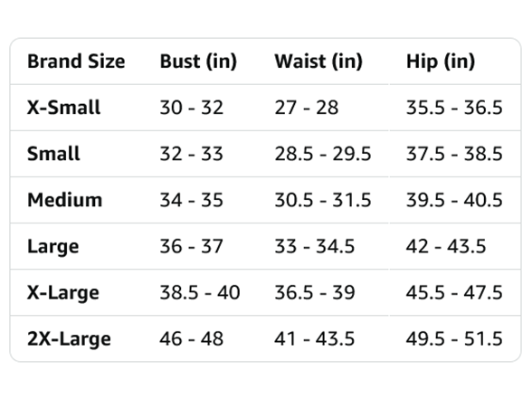Click the Waist (in) column header
Screen dimensions: 532x399
(x=318, y=62)
